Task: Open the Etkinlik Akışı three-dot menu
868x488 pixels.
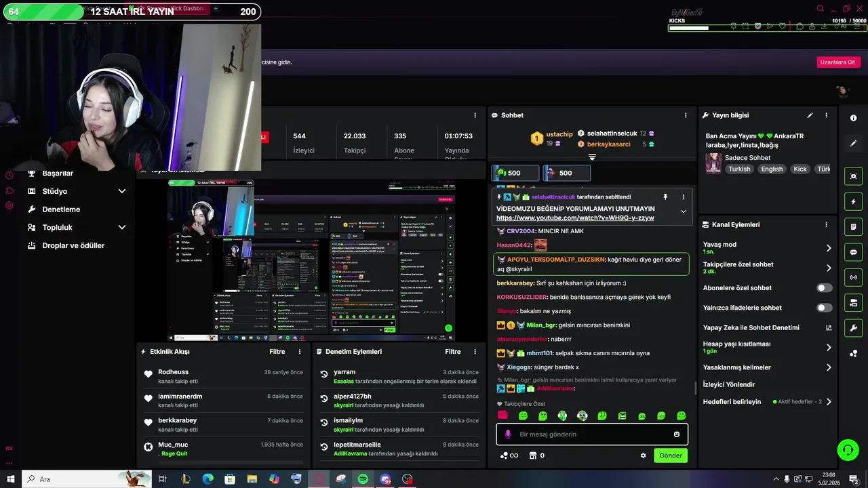Action: [300, 352]
